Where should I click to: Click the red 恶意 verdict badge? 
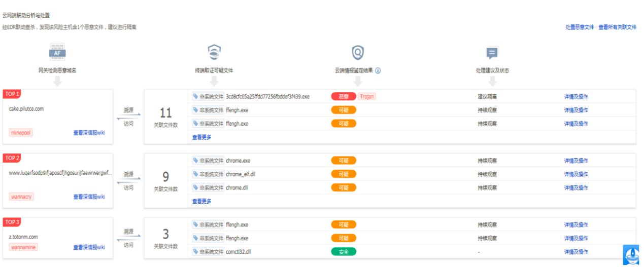tap(344, 96)
